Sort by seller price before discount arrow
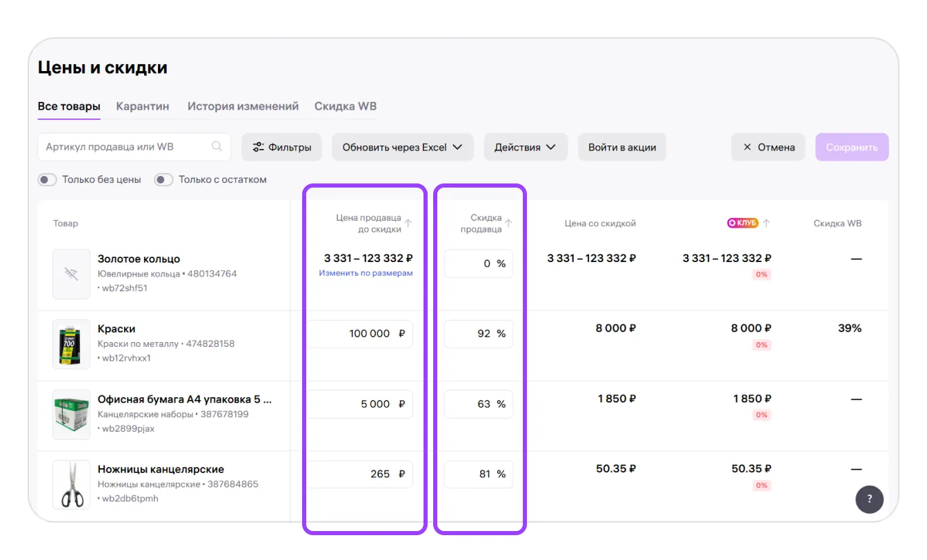Image resolution: width=927 pixels, height=560 pixels. [408, 223]
